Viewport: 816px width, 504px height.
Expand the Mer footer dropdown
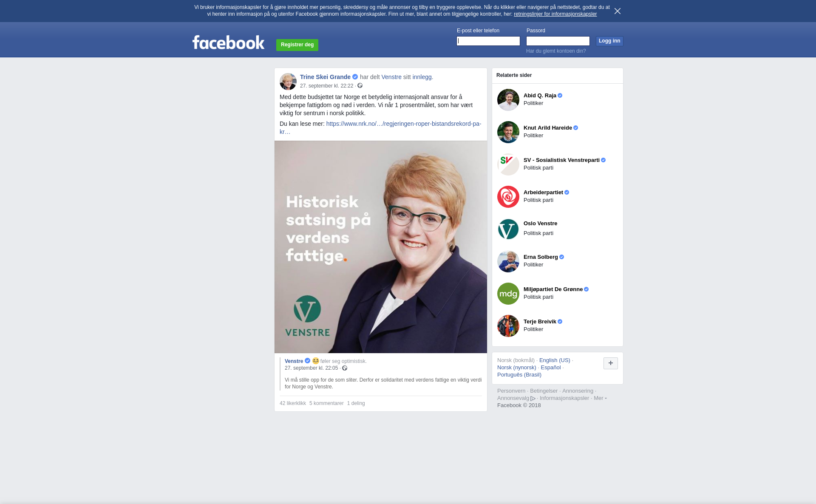(600, 398)
